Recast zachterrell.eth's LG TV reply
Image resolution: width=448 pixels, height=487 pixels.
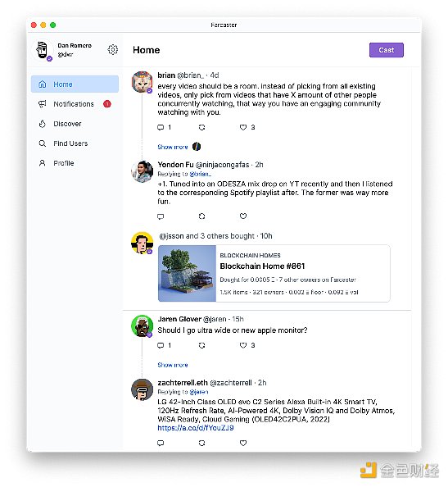coord(202,443)
